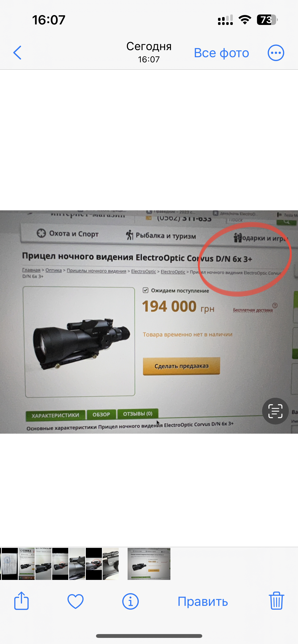Favorite the photo with the heart icon
The width and height of the screenshot is (298, 644).
point(76,602)
